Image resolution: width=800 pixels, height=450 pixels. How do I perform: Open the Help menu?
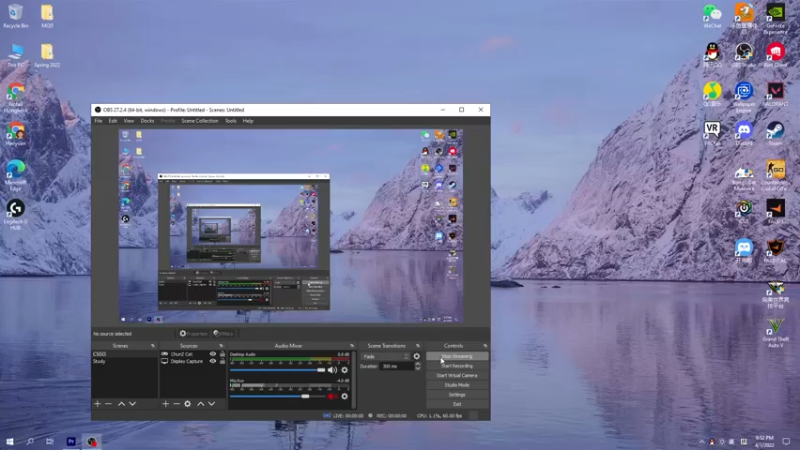coord(248,121)
